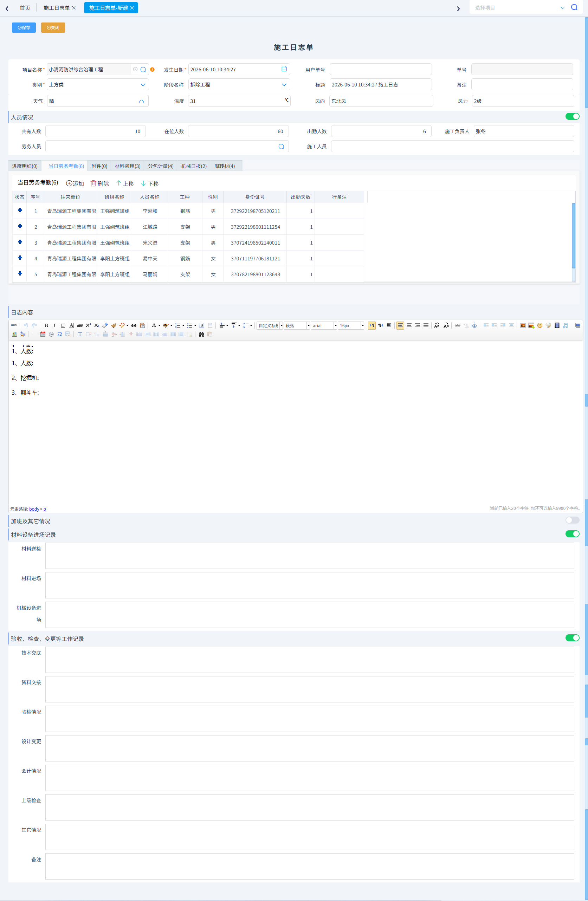Insert a video with the film icon
The image size is (588, 901).
tap(557, 325)
